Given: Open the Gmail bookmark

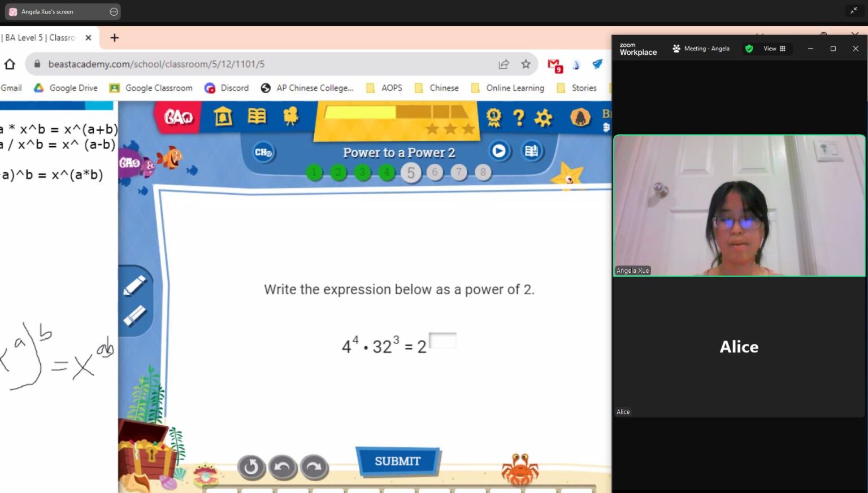Looking at the screenshot, I should [11, 88].
